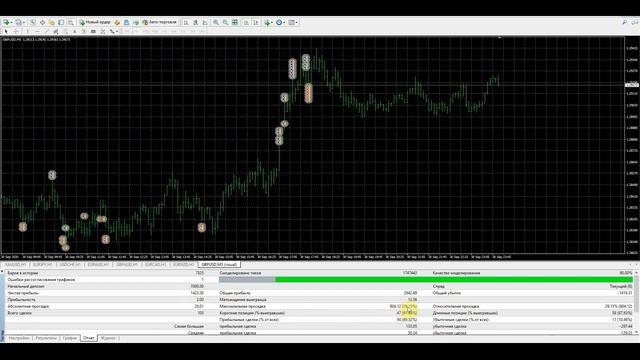Click the Начальный депозит row label
This screenshot has height=360, width=640.
coord(26,286)
